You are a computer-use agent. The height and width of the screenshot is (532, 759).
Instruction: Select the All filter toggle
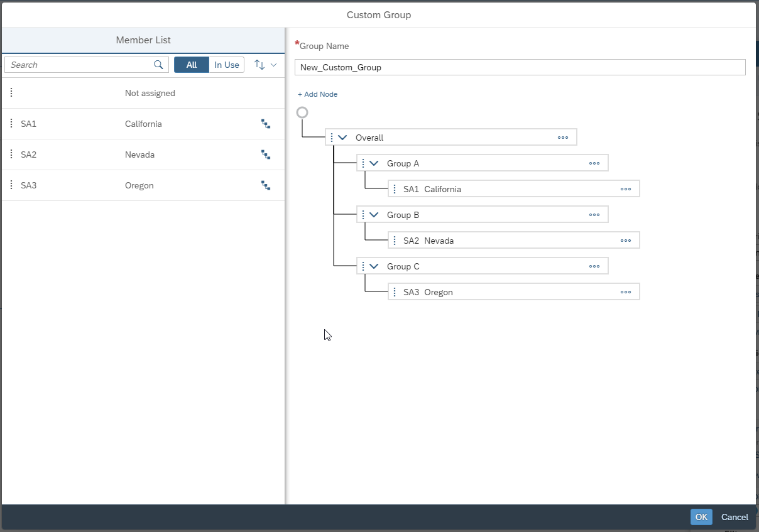click(x=191, y=64)
